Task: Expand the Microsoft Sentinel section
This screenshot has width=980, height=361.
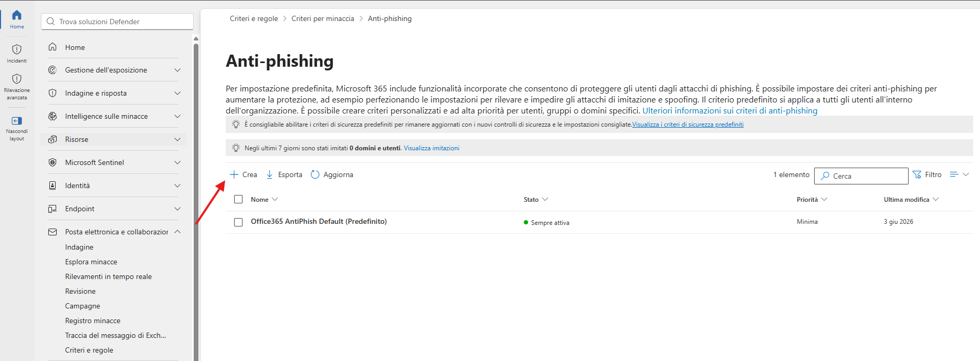Action: click(x=177, y=162)
